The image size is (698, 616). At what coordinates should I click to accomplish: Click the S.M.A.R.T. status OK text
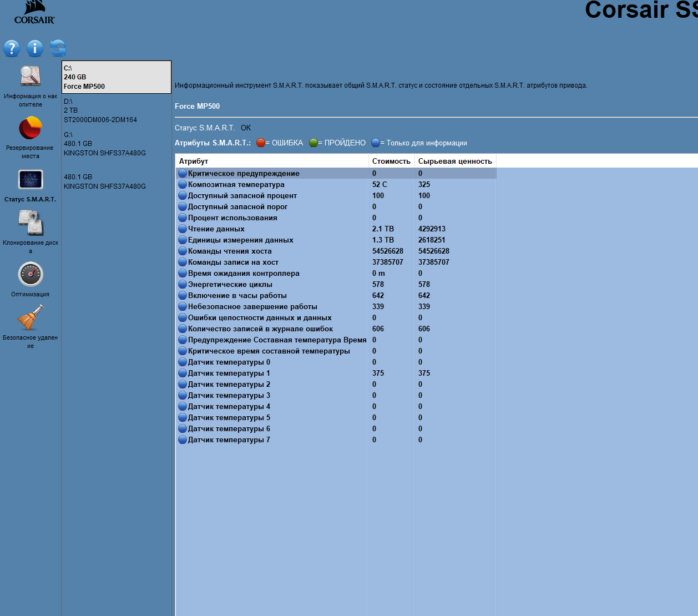tap(246, 128)
